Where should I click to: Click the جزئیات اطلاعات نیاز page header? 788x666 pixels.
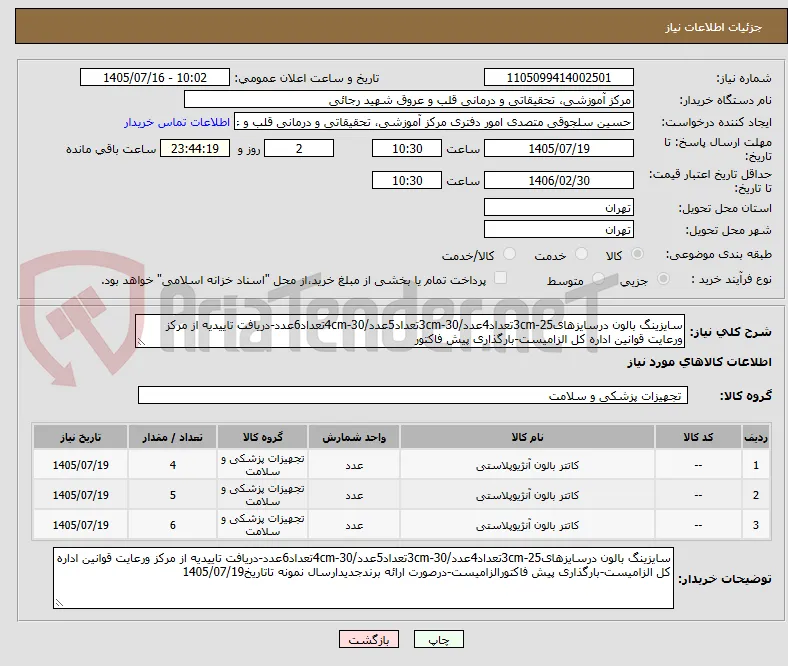pos(713,27)
